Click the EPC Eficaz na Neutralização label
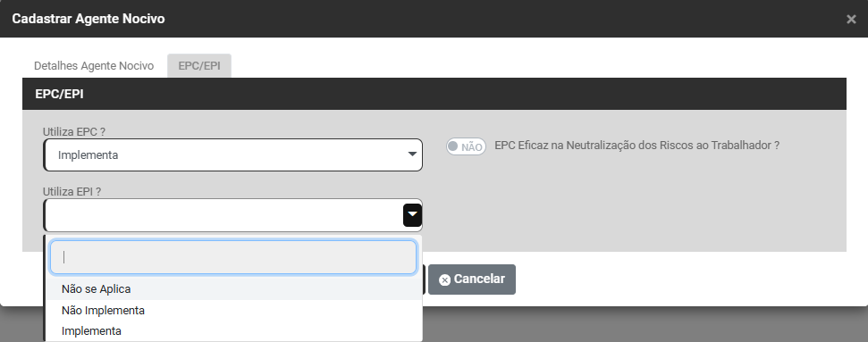The height and width of the screenshot is (342, 868). click(x=636, y=146)
